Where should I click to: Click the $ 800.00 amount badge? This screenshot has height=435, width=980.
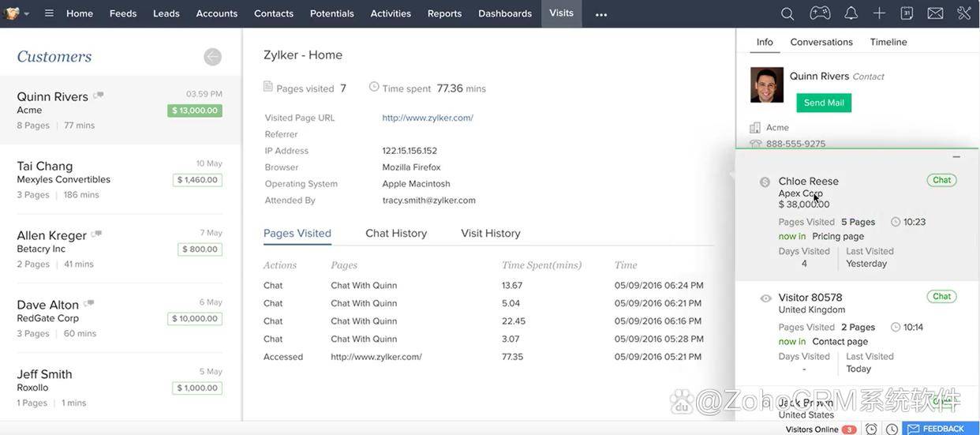(x=200, y=249)
